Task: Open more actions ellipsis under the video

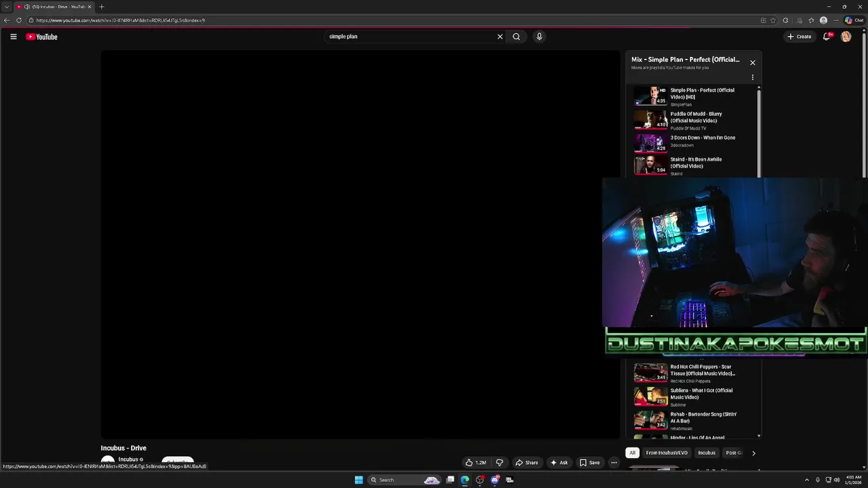Action: [614, 462]
